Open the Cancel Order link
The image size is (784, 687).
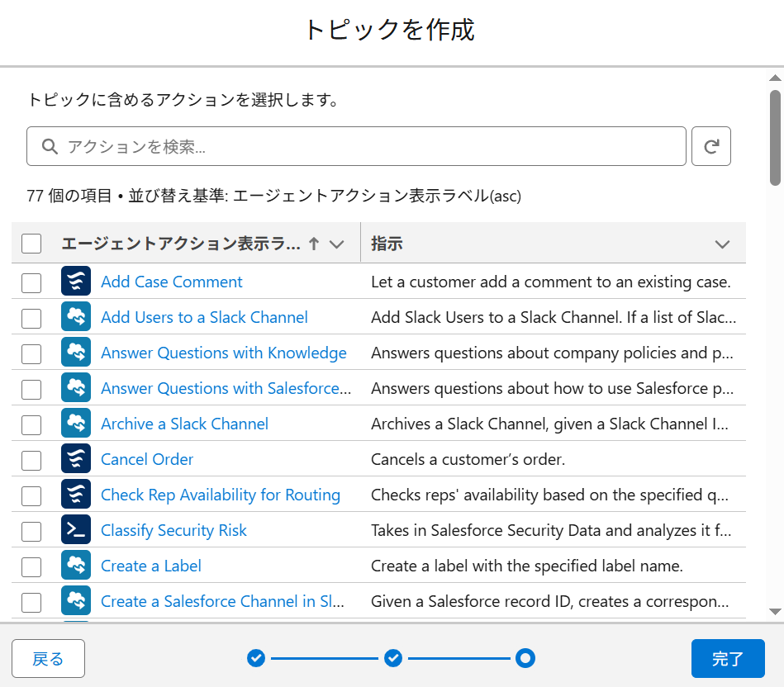(x=147, y=459)
